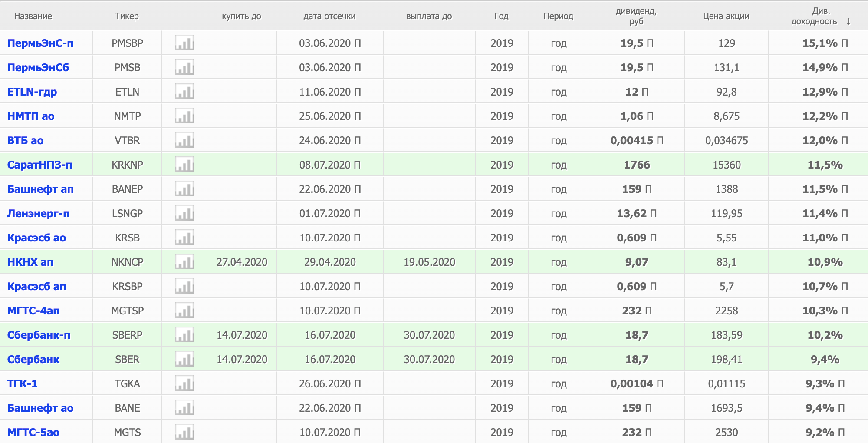Screen dimensions: 868x443
Task: Open the chart icon for TGKA
Action: (184, 383)
